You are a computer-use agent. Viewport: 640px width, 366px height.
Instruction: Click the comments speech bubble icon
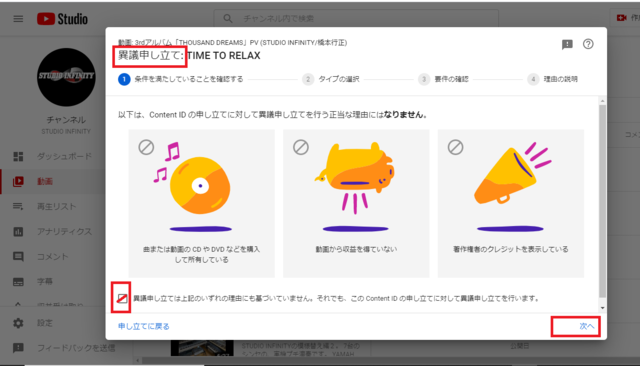pyautogui.click(x=18, y=257)
